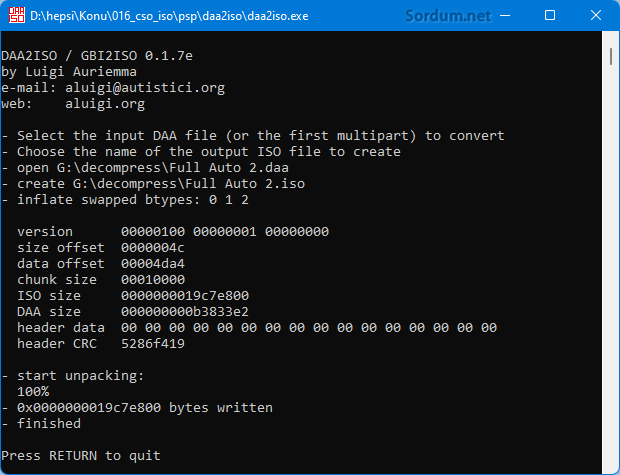The image size is (620, 475).
Task: Click the aluigi.org web address
Action: click(105, 104)
